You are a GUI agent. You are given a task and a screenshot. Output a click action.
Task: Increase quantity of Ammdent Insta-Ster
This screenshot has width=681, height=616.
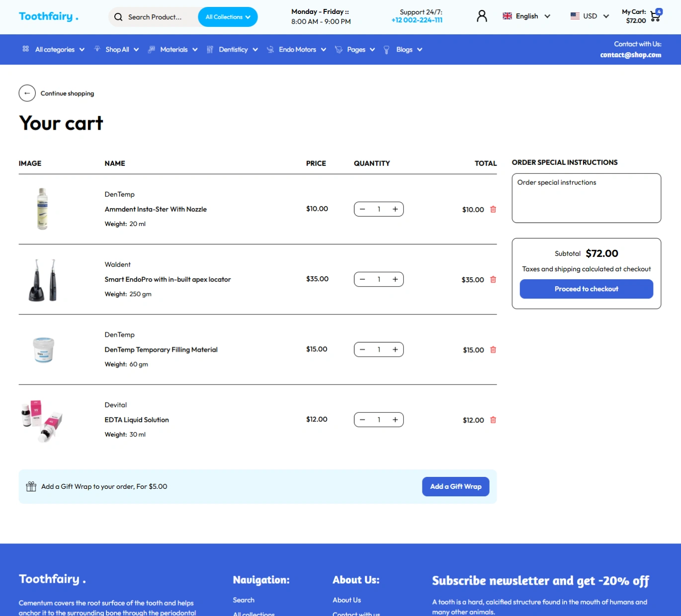pyautogui.click(x=395, y=209)
